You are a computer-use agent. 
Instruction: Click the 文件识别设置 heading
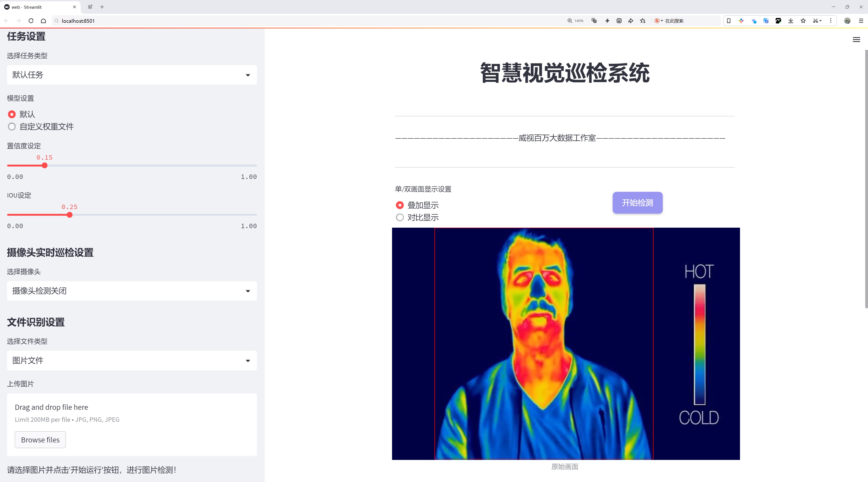pos(36,322)
